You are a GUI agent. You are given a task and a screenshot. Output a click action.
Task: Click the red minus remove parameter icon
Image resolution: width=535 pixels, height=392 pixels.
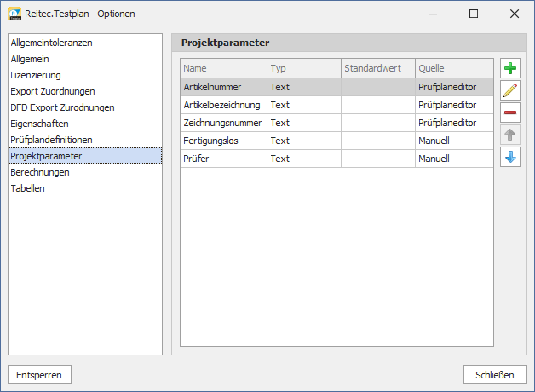click(509, 113)
